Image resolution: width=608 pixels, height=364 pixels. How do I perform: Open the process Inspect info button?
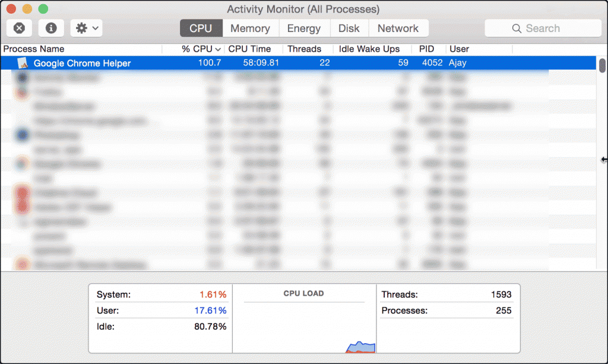click(x=52, y=28)
